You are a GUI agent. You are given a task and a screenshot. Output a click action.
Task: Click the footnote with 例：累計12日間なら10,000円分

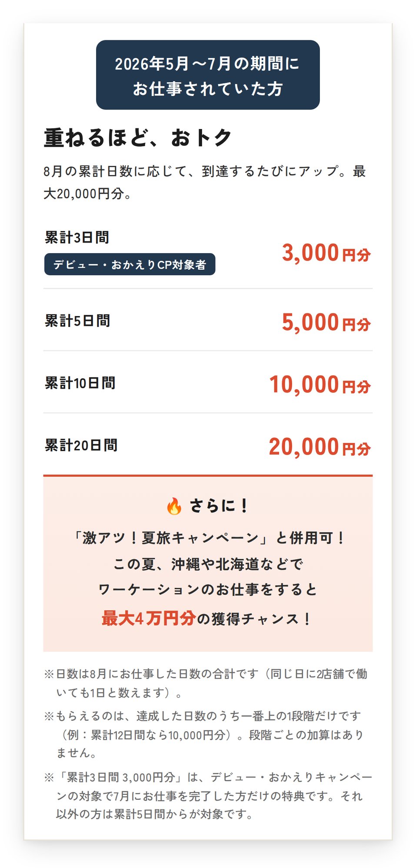point(205,734)
